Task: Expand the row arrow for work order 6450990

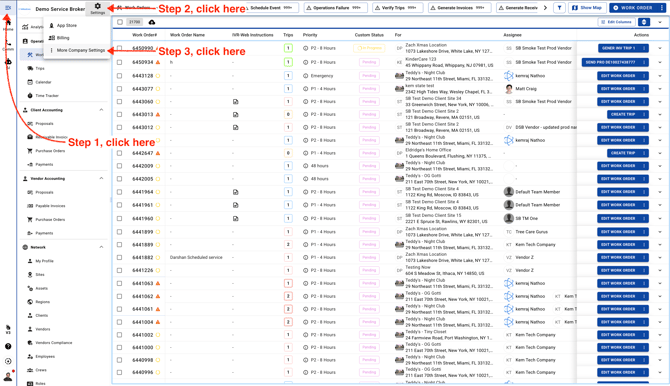Action: [660, 48]
